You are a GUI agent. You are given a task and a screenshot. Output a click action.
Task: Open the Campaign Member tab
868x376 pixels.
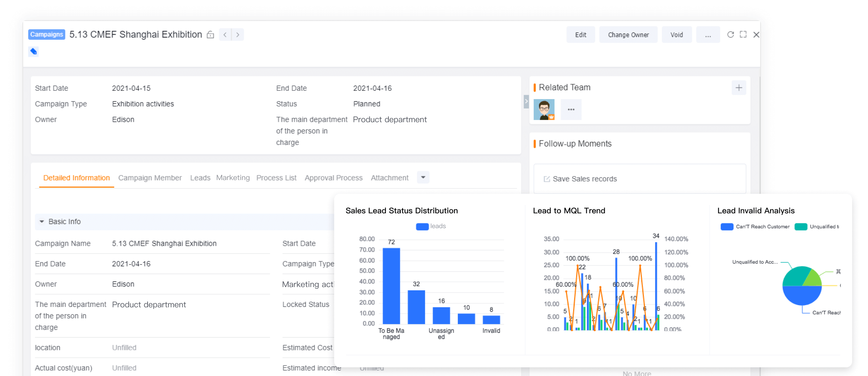[150, 178]
